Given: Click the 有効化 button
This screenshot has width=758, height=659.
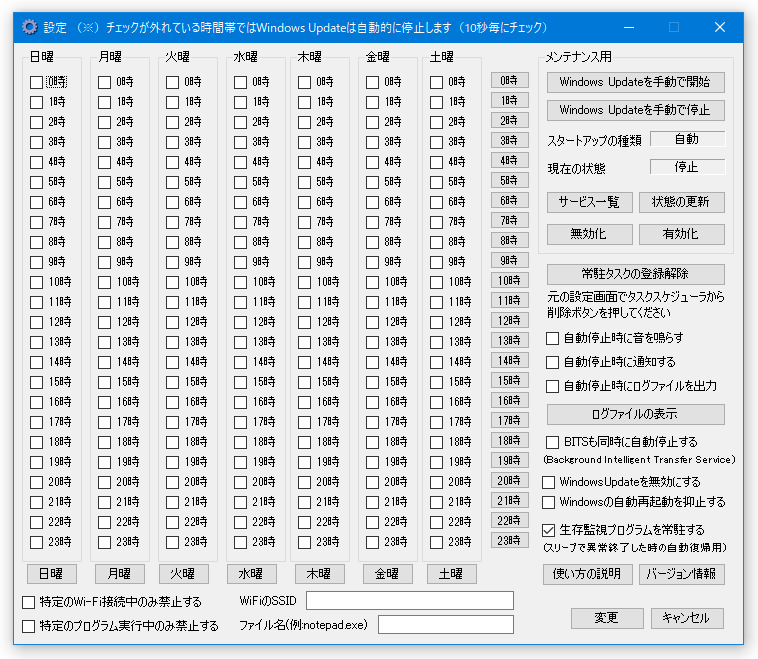Looking at the screenshot, I should pyautogui.click(x=682, y=234).
